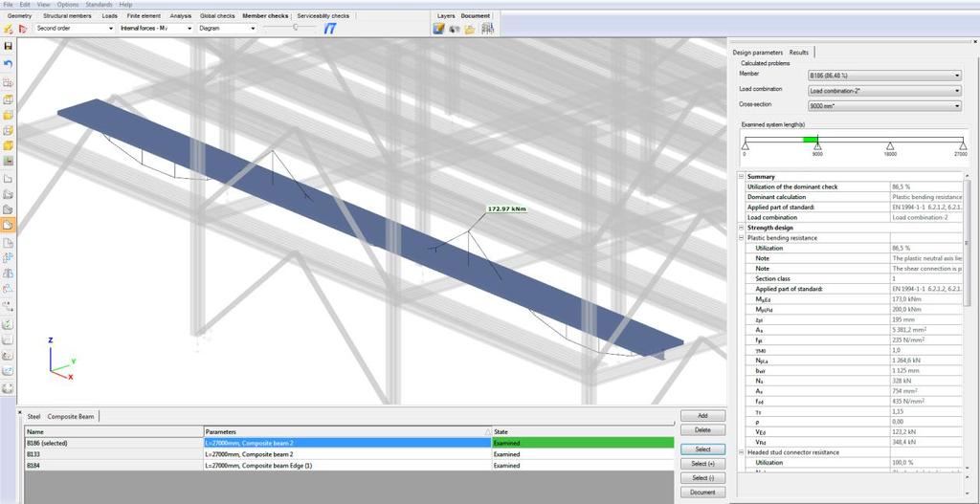This screenshot has height=504, width=980.
Task: Switch to the Analysis tab
Action: point(181,15)
